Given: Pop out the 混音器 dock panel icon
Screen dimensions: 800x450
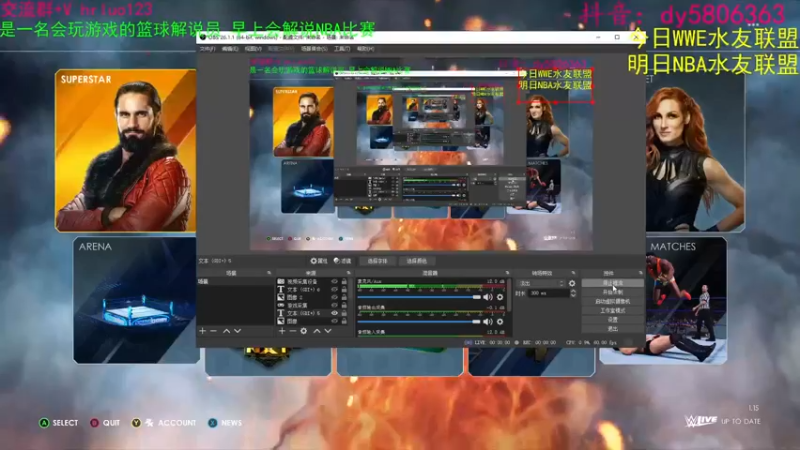Looking at the screenshot, I should pyautogui.click(x=507, y=273).
